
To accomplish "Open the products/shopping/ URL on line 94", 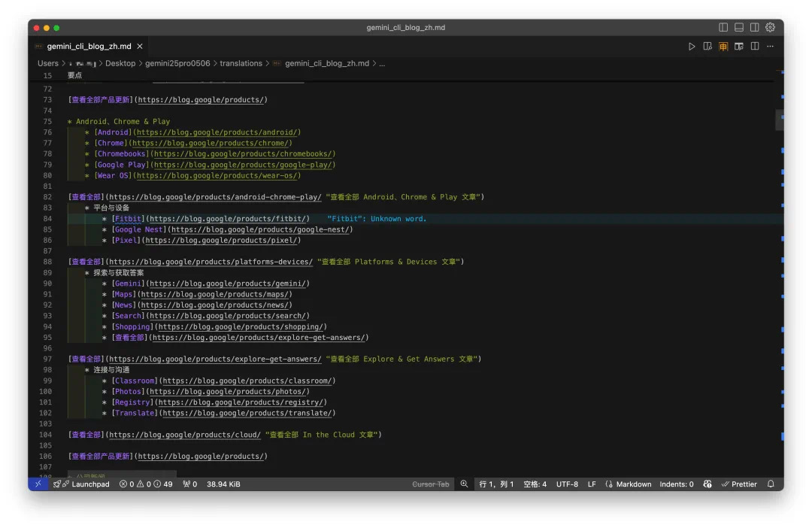I will point(241,327).
